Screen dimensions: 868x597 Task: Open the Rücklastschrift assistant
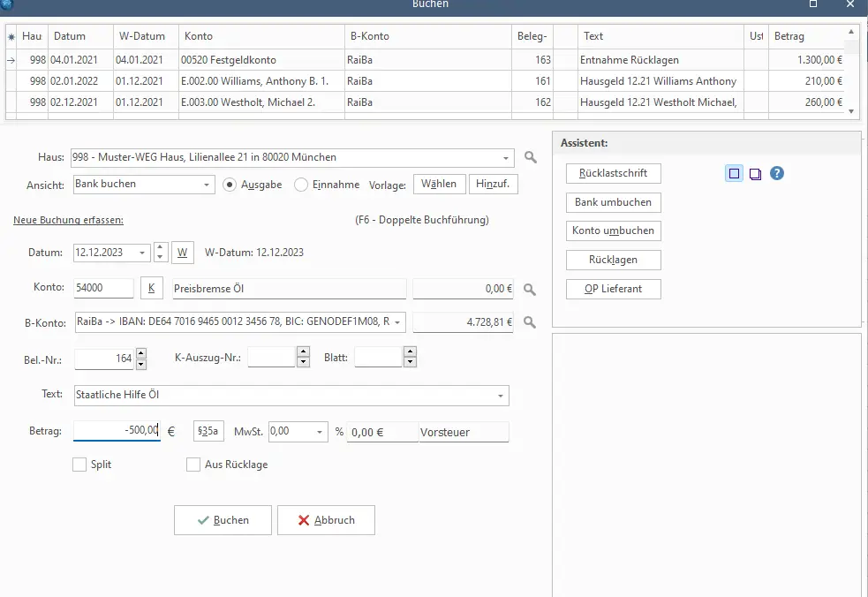click(x=614, y=173)
